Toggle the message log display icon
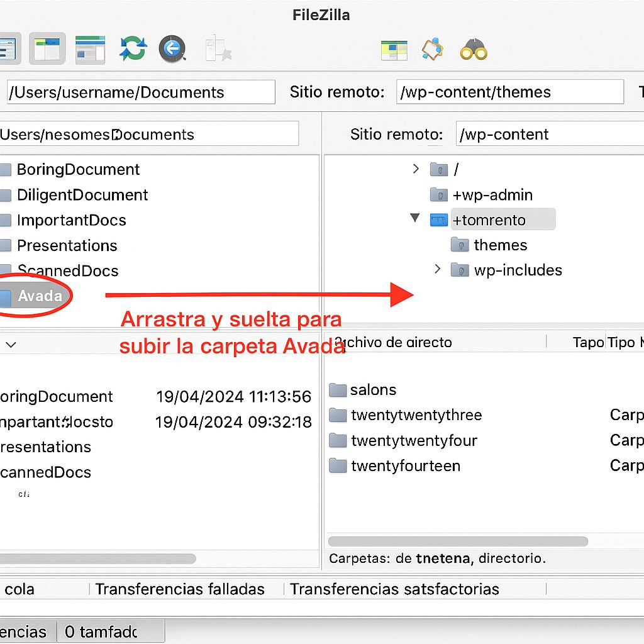644x644 pixels. (x=47, y=49)
